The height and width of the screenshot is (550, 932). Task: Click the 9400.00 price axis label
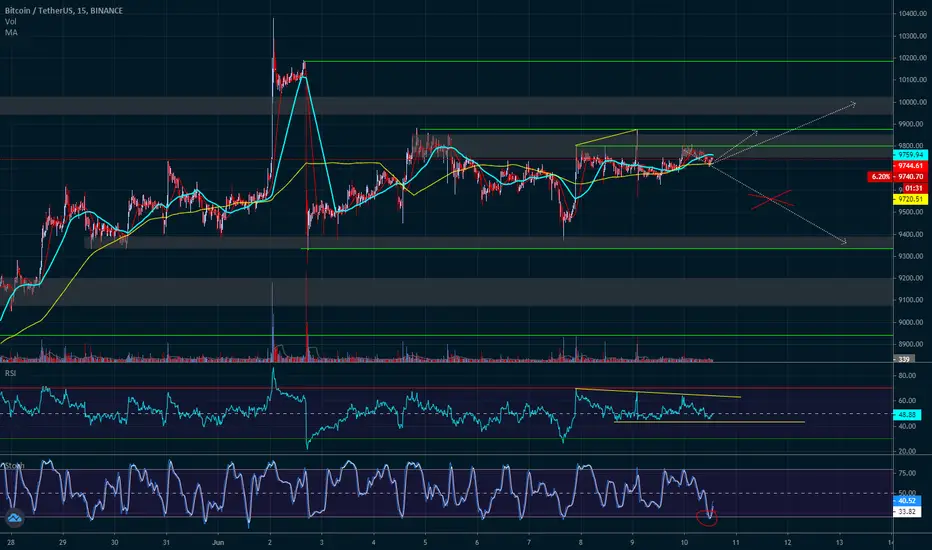(913, 234)
